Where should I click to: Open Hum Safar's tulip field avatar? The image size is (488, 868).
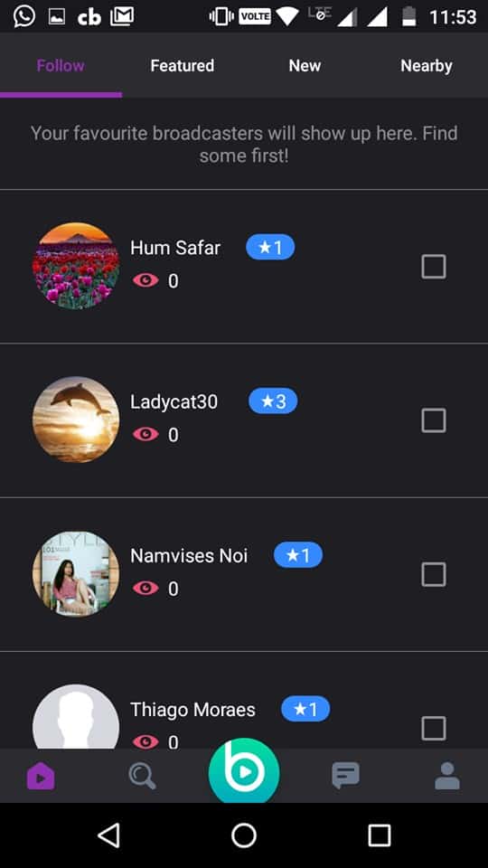76,266
